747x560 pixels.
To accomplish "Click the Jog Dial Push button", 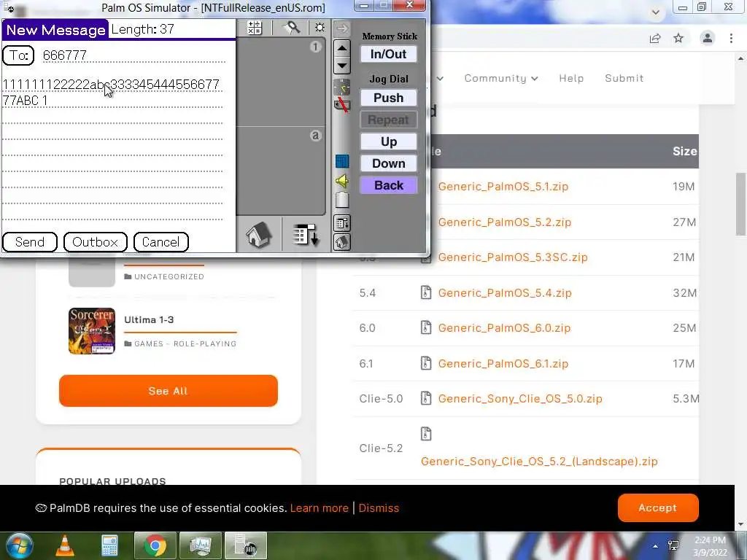I will pos(389,98).
